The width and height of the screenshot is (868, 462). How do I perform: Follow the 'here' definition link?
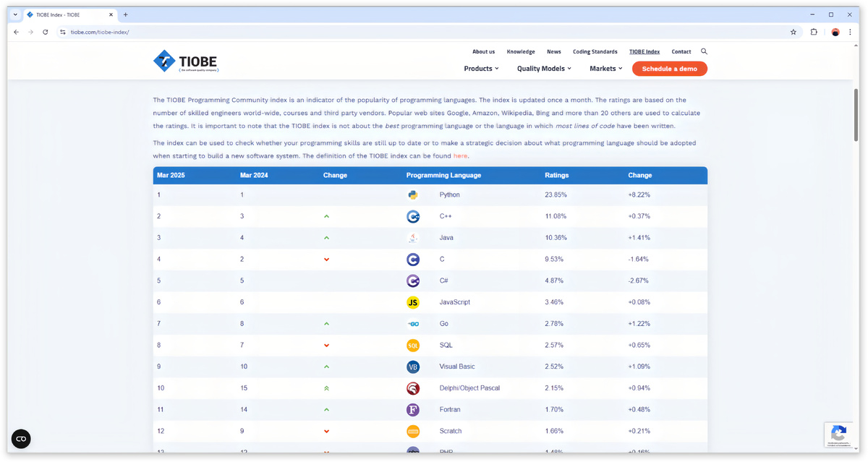tap(461, 156)
